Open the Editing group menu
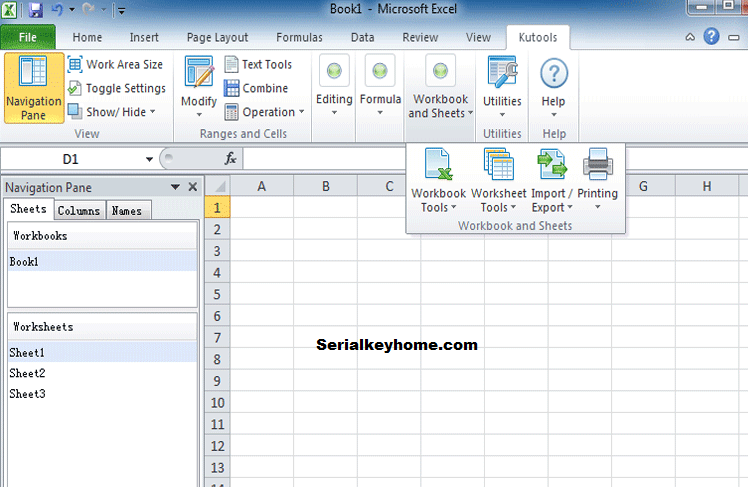 click(334, 86)
